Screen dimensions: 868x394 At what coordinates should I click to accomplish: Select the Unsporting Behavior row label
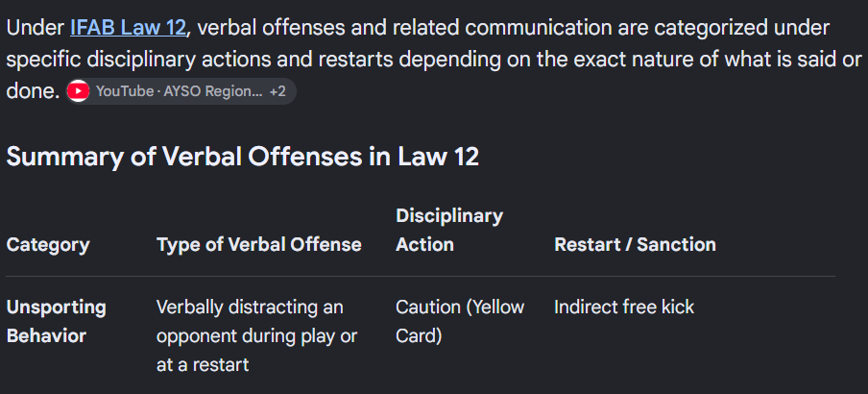(56, 321)
